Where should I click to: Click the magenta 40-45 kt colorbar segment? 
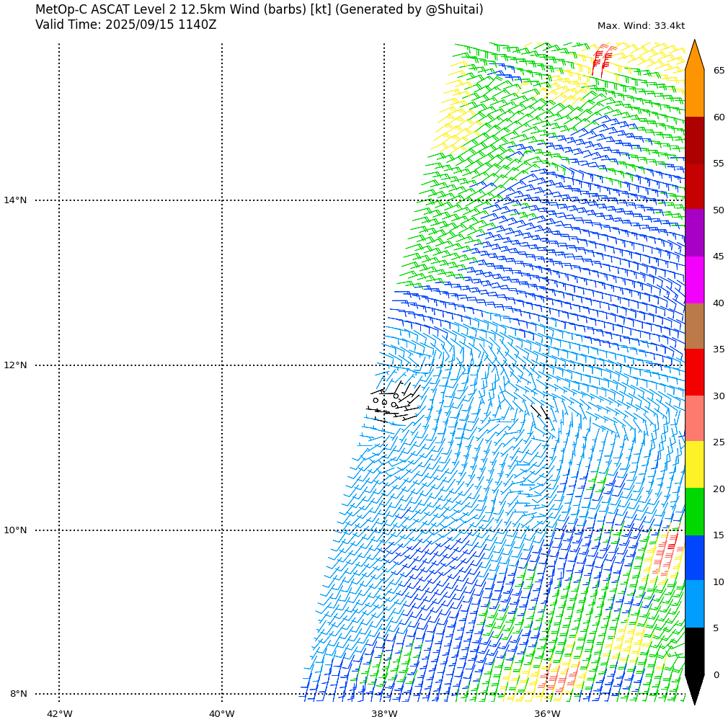pos(695,280)
